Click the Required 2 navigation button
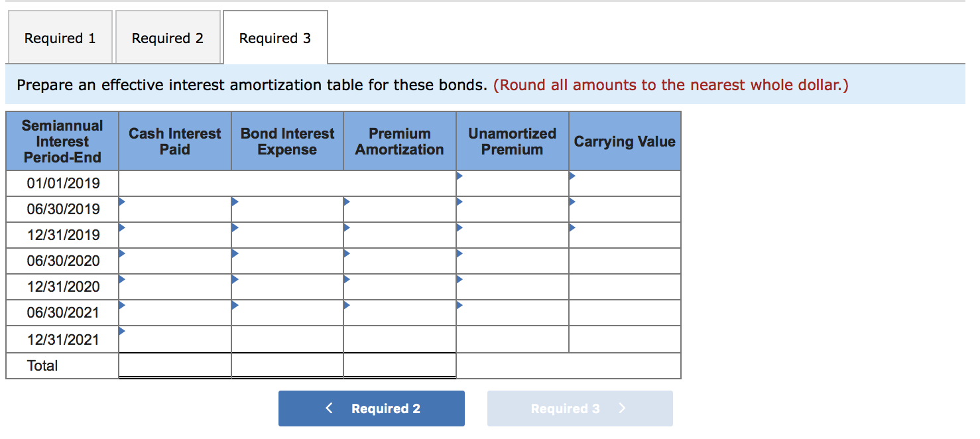 [x=371, y=408]
